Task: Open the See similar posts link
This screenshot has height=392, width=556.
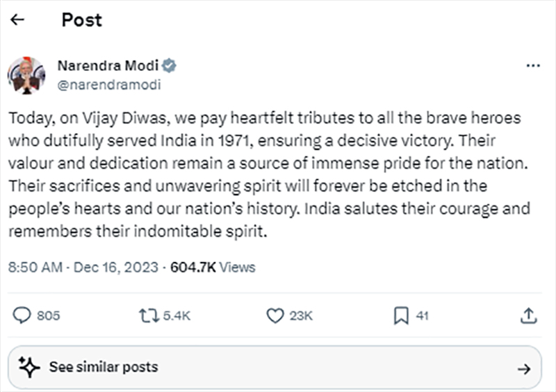Action: point(103,367)
